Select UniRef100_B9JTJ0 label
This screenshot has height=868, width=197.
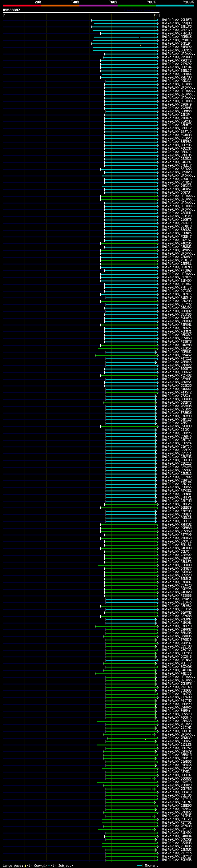tap(176, 131)
